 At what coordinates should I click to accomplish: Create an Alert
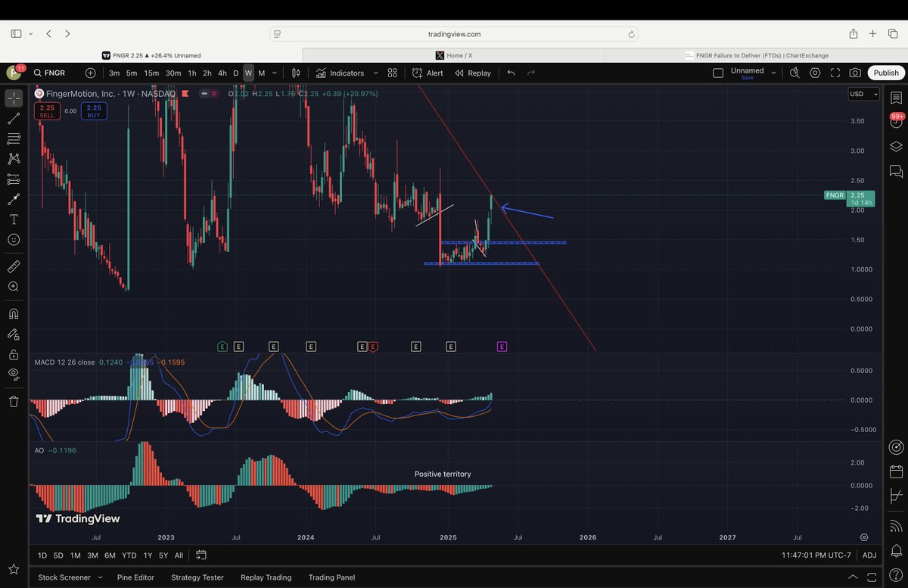tap(428, 73)
